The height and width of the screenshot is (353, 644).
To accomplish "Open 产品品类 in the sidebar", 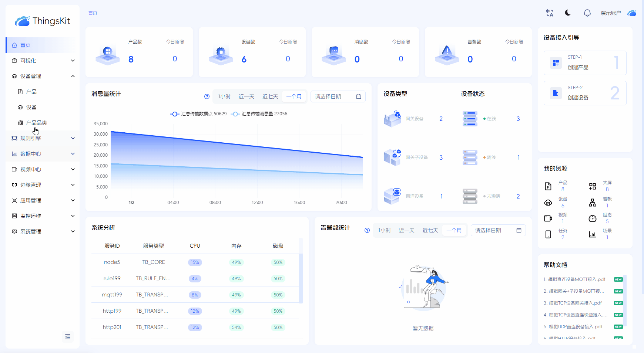I will (x=36, y=123).
